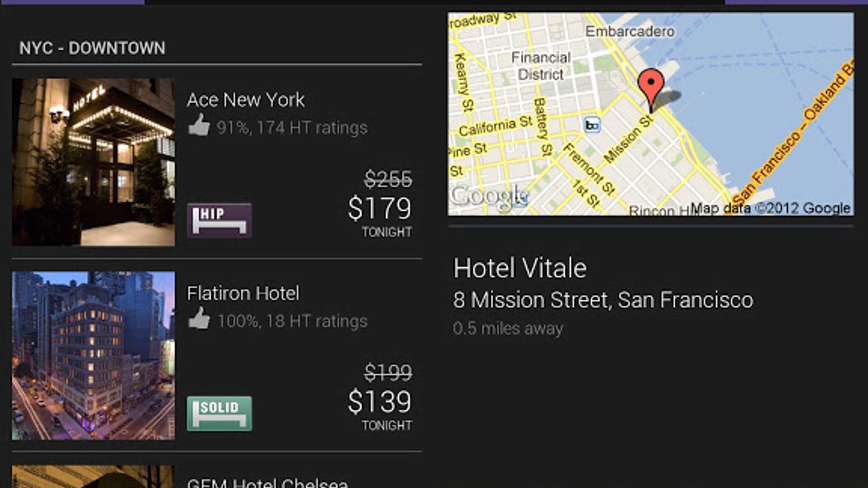Click the Hotel Vitale name
Screen dimensions: 868x488
point(520,268)
